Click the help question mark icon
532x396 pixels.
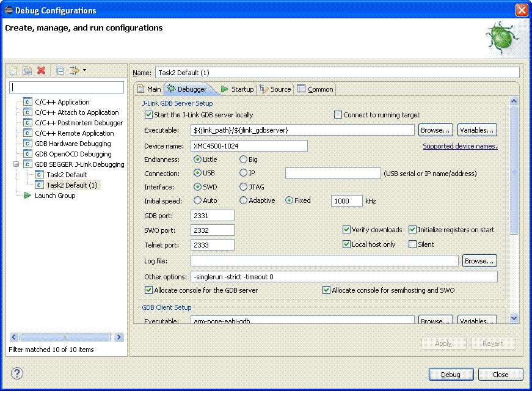coord(17,373)
